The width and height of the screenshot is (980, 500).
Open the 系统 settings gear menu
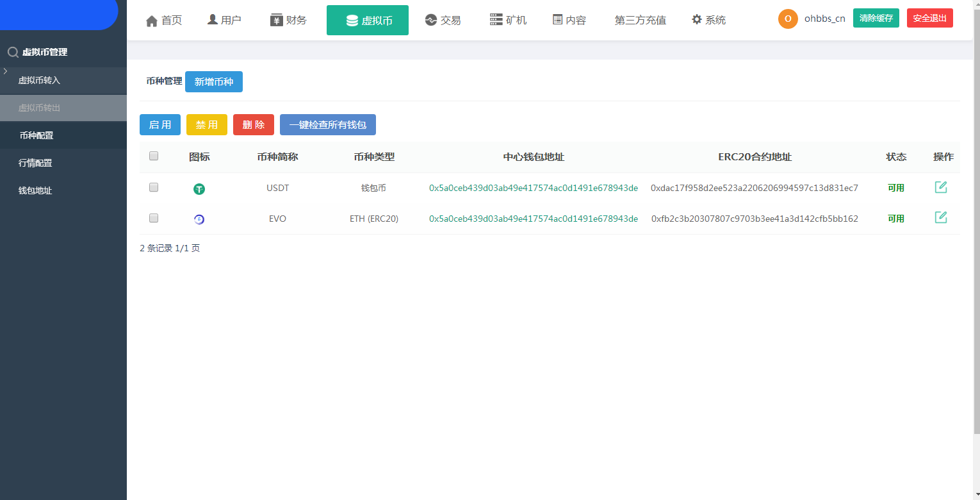coord(708,20)
